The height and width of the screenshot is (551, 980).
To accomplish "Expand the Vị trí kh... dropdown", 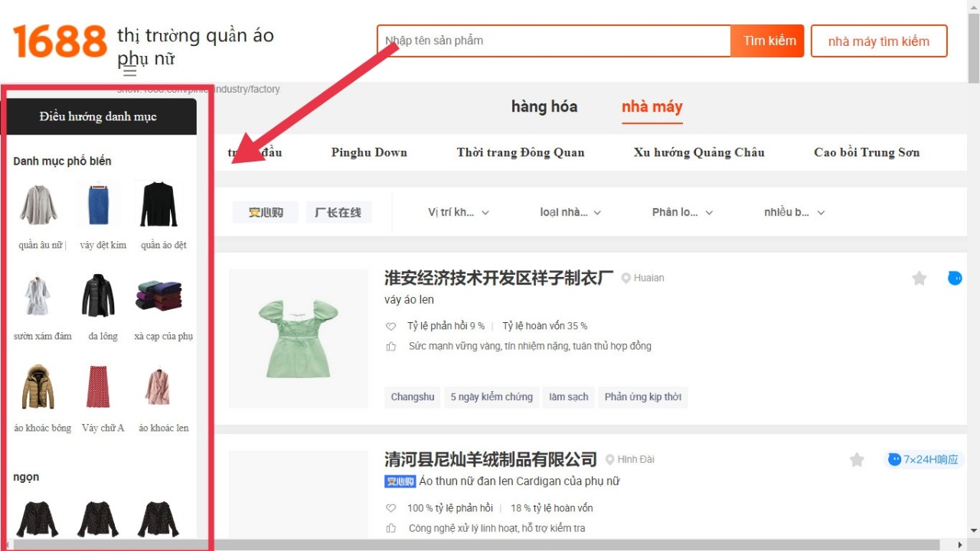I will pyautogui.click(x=459, y=212).
